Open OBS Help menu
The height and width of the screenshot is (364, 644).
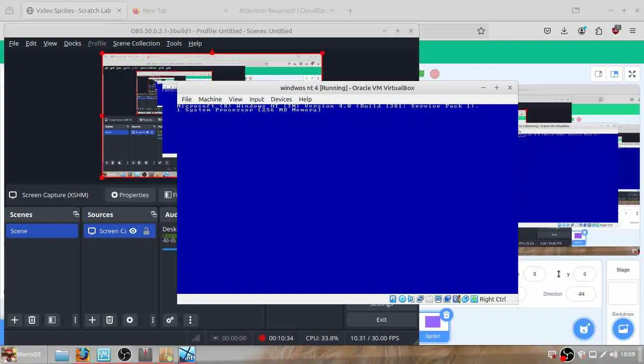click(195, 43)
